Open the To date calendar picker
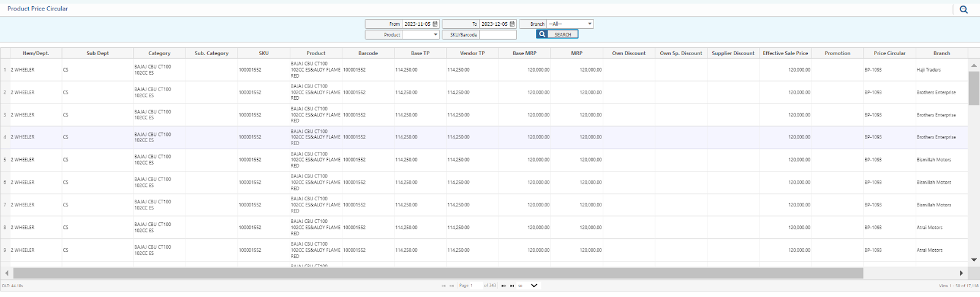Image resolution: width=980 pixels, height=297 pixels. [x=512, y=24]
